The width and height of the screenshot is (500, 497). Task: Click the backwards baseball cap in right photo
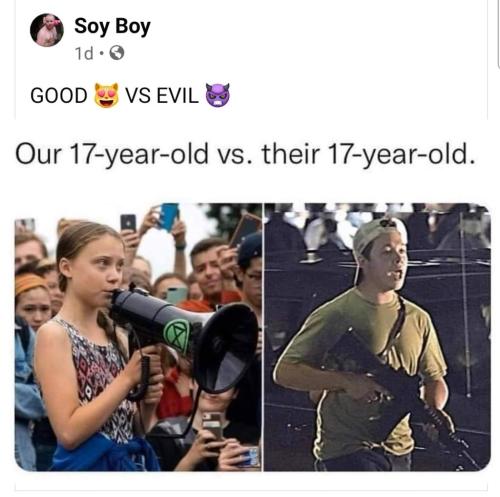377,235
